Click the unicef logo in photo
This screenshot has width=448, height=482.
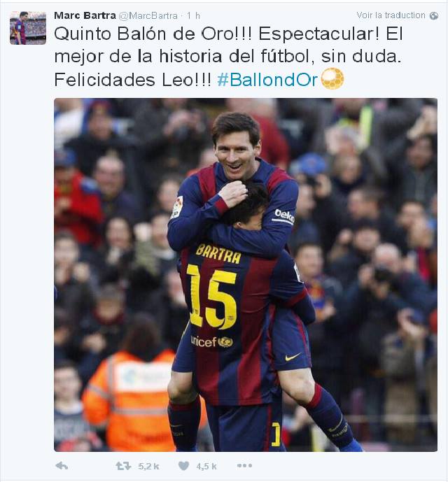pos(211,341)
